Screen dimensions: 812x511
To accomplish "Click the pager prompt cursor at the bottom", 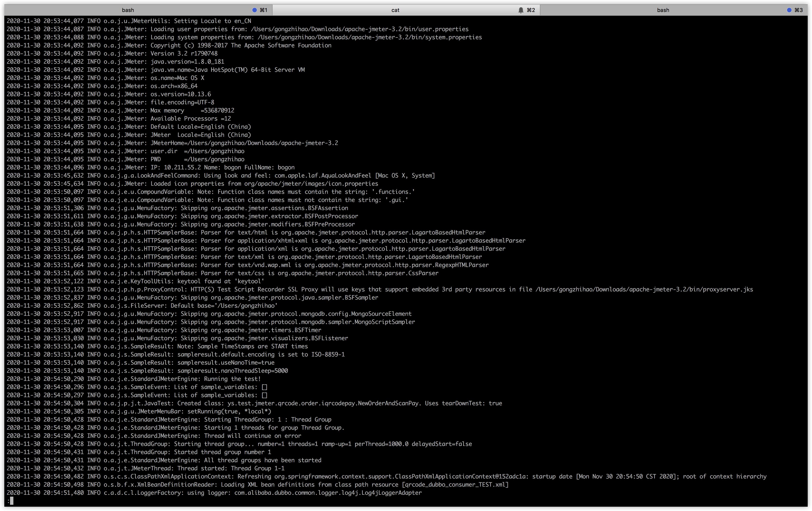I will 11,501.
